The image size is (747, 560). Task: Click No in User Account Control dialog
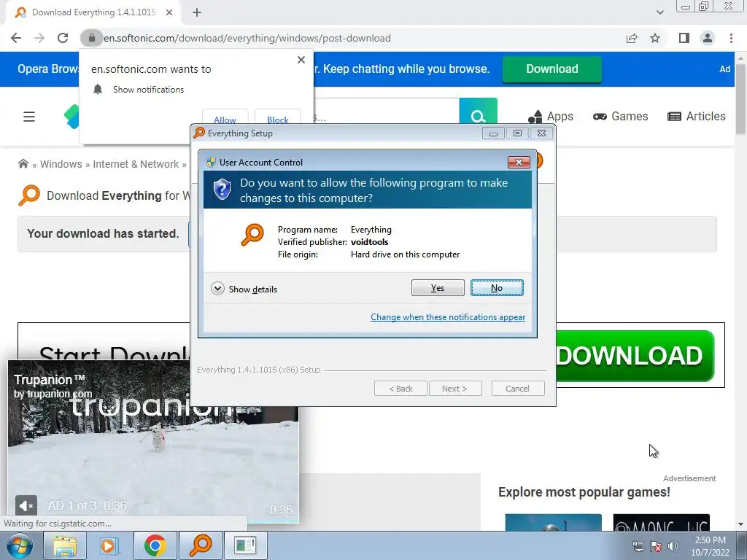pyautogui.click(x=496, y=287)
